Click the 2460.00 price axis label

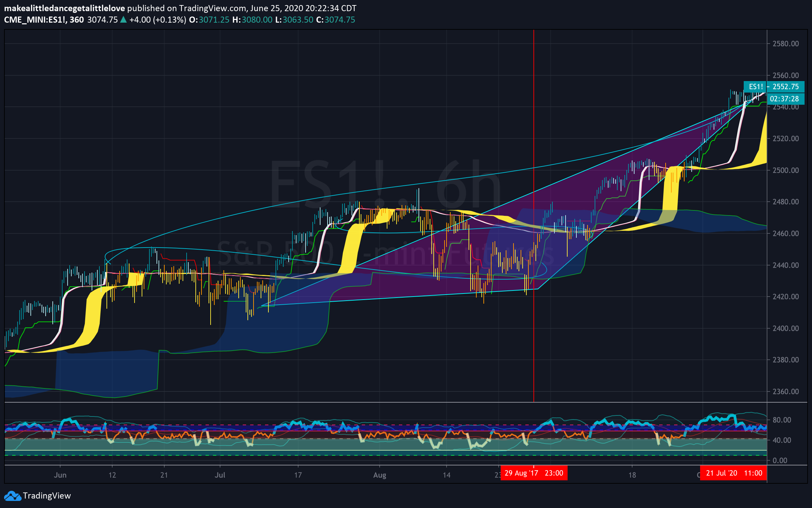click(786, 233)
